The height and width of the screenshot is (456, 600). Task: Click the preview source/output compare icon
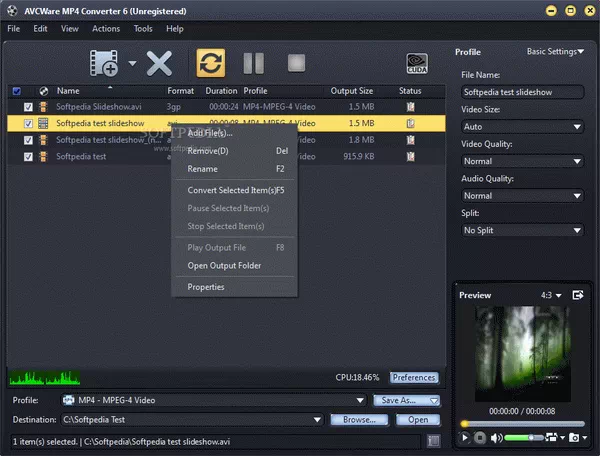pos(551,437)
